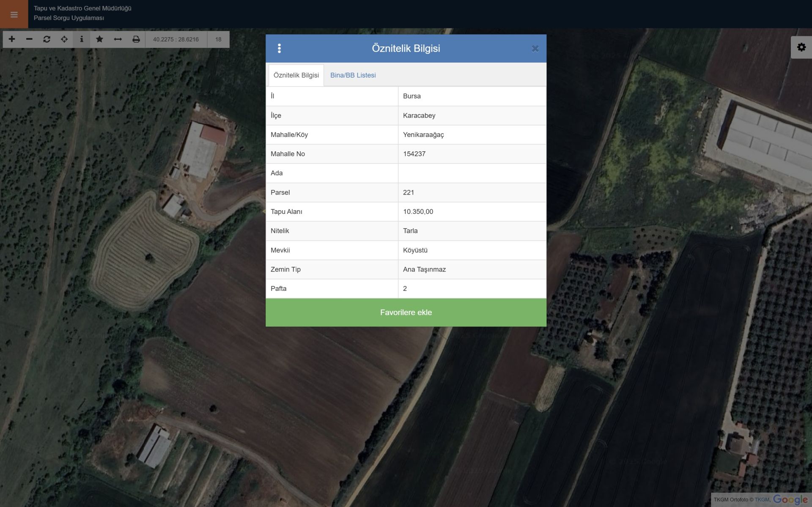Open the hamburger side menu
Viewport: 812px width, 507px height.
point(14,14)
